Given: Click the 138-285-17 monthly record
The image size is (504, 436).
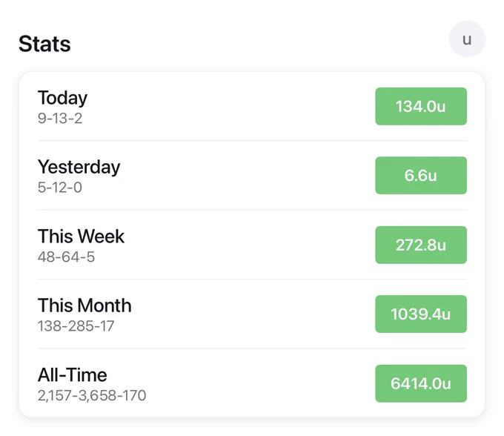Looking at the screenshot, I should [76, 326].
